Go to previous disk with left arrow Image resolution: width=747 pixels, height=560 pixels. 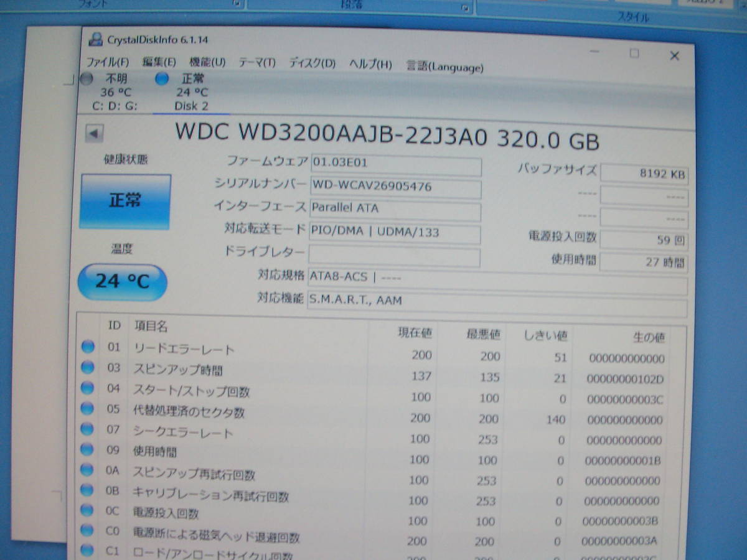(x=94, y=133)
